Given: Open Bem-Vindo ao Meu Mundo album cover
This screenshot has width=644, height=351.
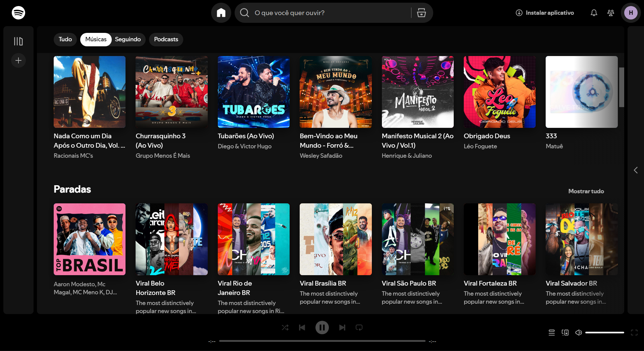Looking at the screenshot, I should (336, 92).
